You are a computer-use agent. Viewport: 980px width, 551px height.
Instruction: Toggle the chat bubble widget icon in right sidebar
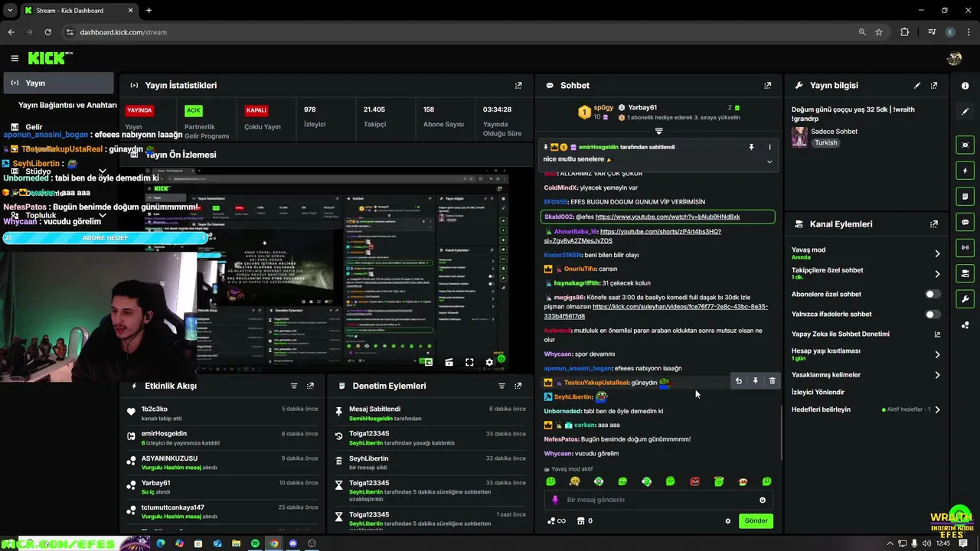[x=965, y=222]
